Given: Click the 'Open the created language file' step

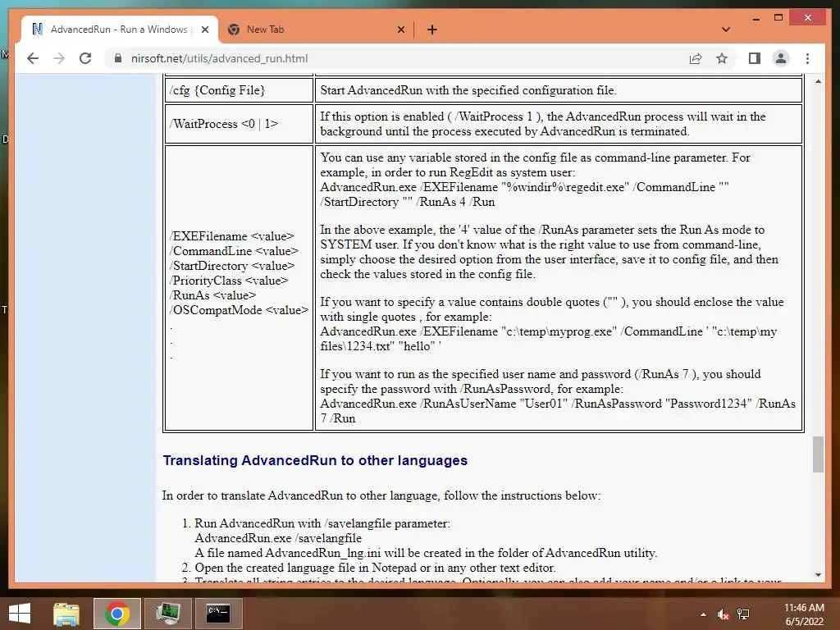Looking at the screenshot, I should click(x=375, y=568).
